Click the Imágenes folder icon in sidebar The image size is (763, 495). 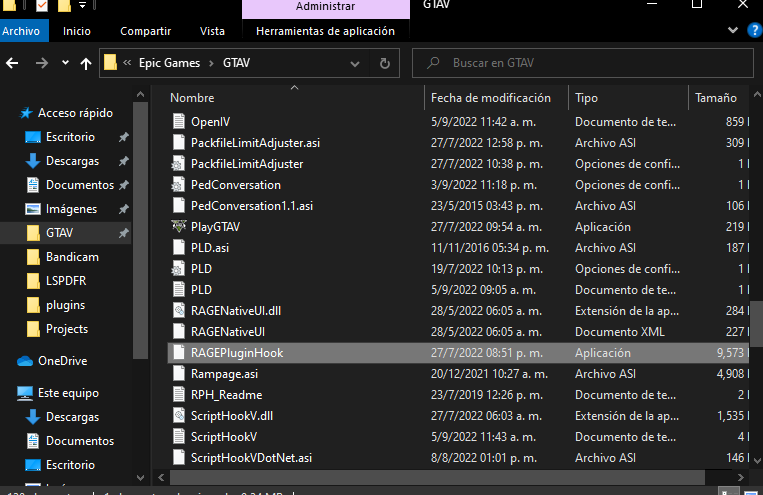[32, 209]
